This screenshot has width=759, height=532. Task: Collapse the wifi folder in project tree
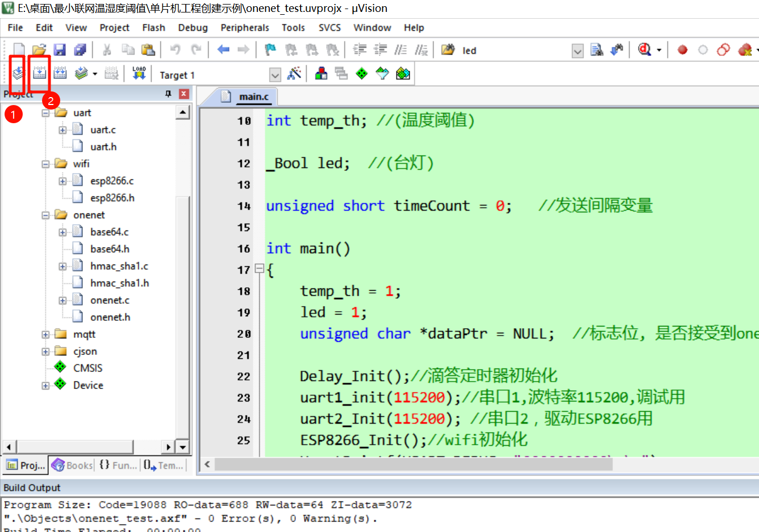coord(45,164)
